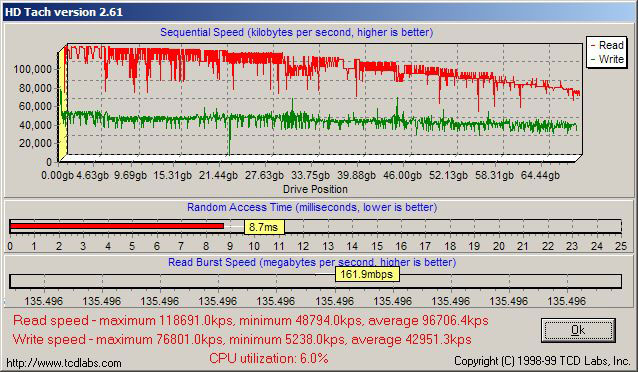Click the 4.63gb axis label
Image resolution: width=638 pixels, height=372 pixels.
click(93, 175)
